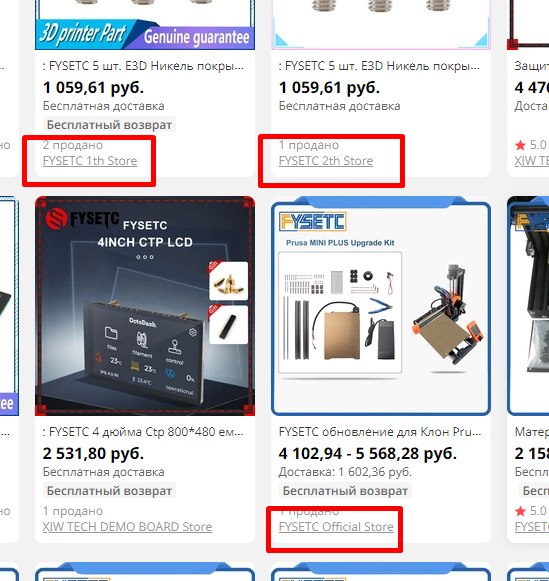Open the FYSETC Official Store link
Viewport: 549px width, 581px height.
(x=336, y=527)
